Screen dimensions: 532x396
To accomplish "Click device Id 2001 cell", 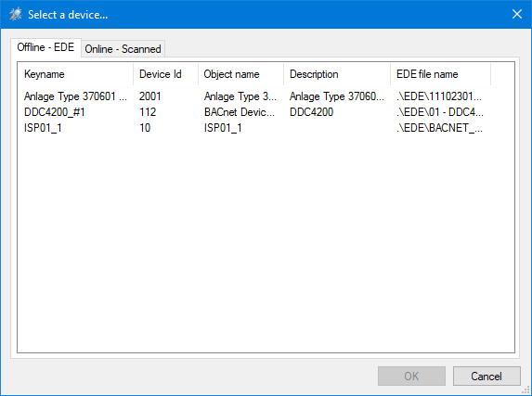I will 149,96.
